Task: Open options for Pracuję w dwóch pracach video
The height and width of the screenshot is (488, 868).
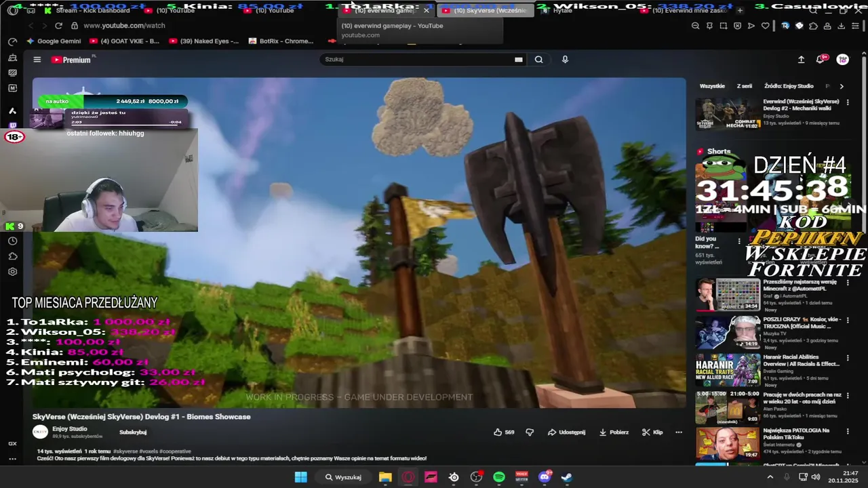Action: click(848, 395)
